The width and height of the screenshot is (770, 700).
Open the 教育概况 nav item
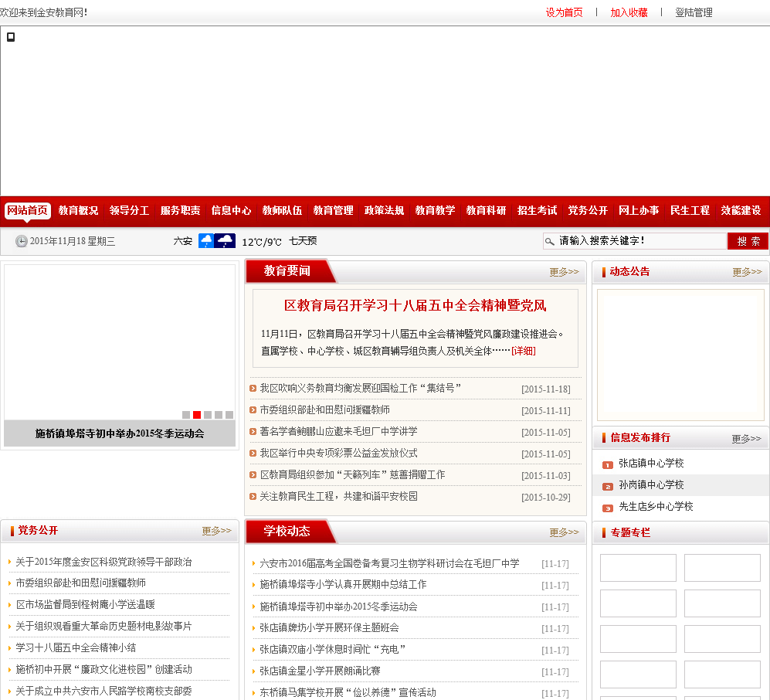79,211
